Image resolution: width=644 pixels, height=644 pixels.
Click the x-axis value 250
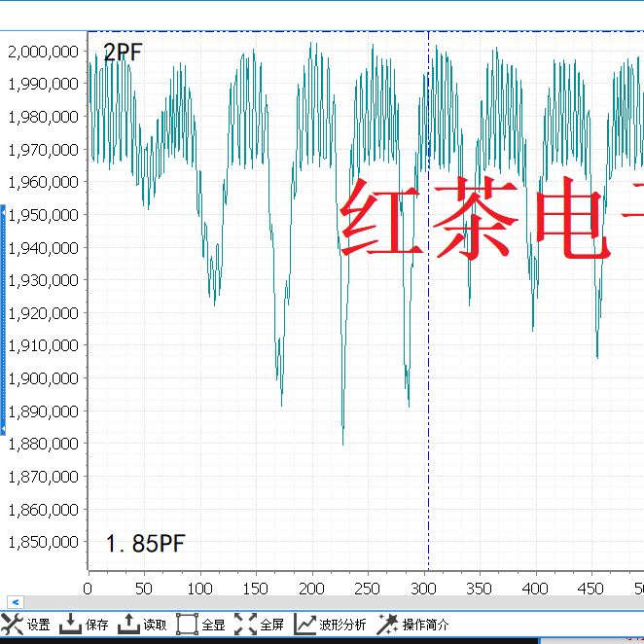point(367,589)
